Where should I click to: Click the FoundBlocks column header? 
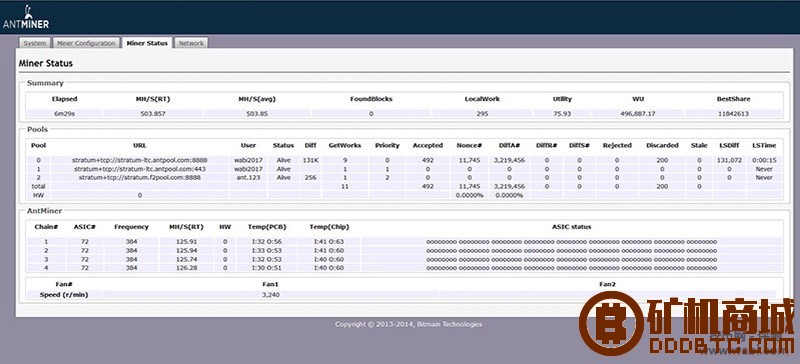click(x=371, y=99)
